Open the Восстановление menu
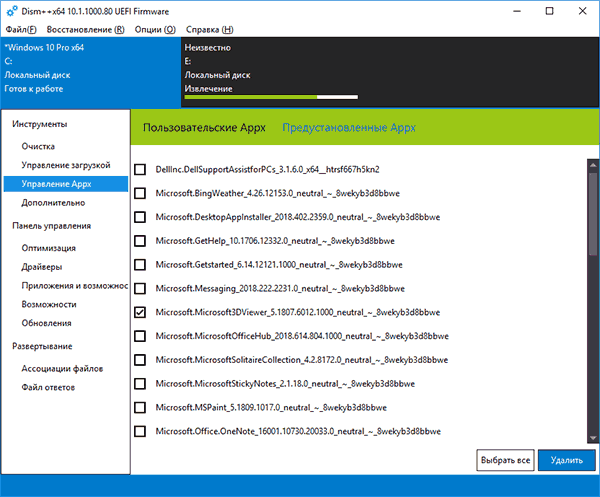Image resolution: width=600 pixels, height=497 pixels. click(85, 29)
